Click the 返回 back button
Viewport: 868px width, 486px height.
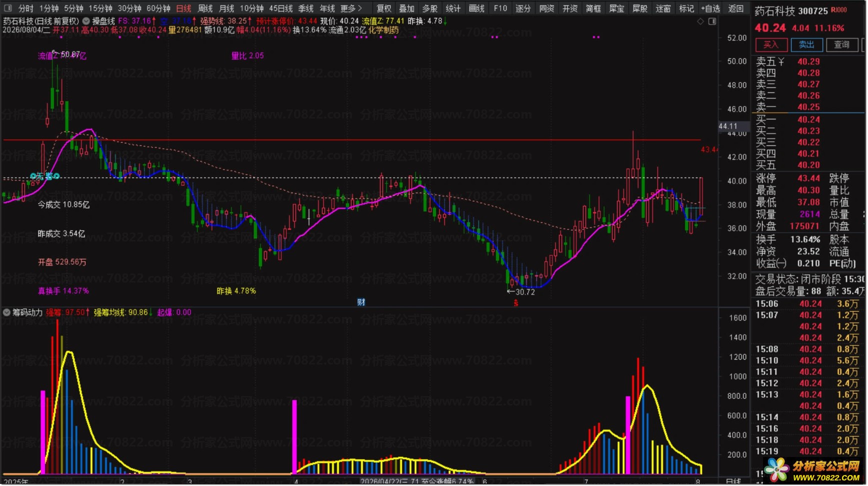(735, 8)
